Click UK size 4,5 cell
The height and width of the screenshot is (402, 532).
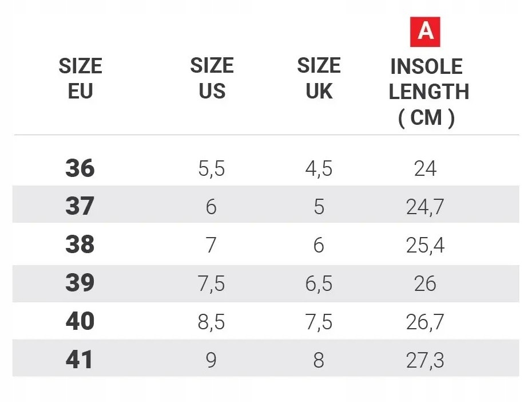click(319, 170)
